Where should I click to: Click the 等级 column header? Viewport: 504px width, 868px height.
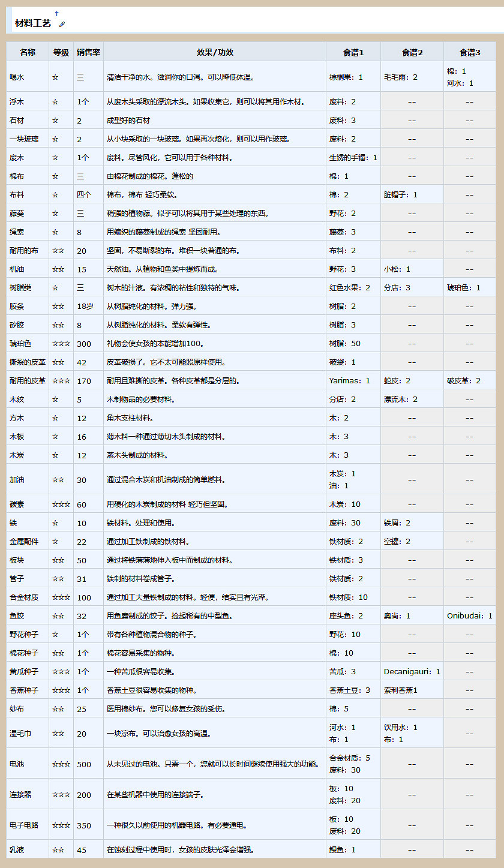[x=59, y=52]
